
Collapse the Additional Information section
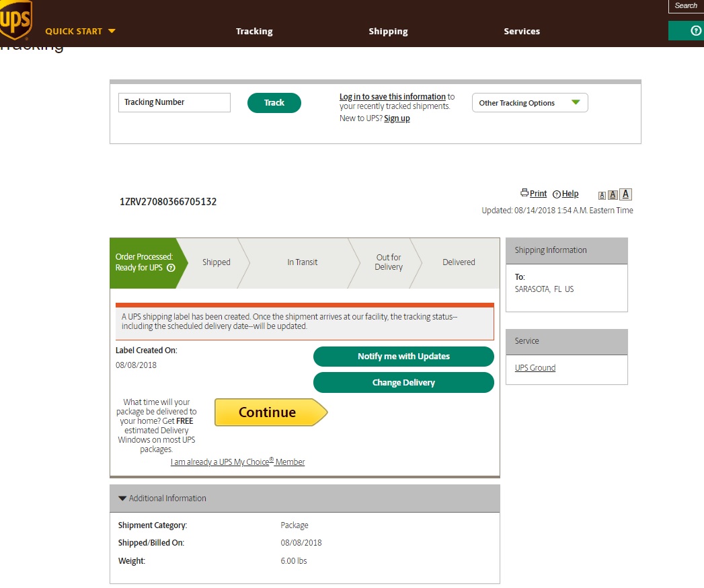122,498
